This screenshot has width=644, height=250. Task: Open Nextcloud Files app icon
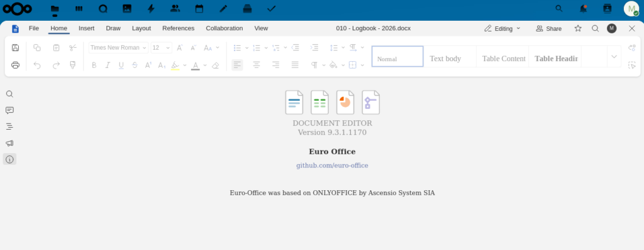pos(55,9)
